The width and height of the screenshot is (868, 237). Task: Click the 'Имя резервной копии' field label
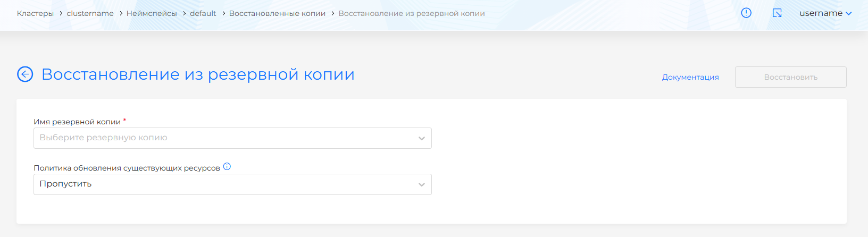[x=77, y=122]
